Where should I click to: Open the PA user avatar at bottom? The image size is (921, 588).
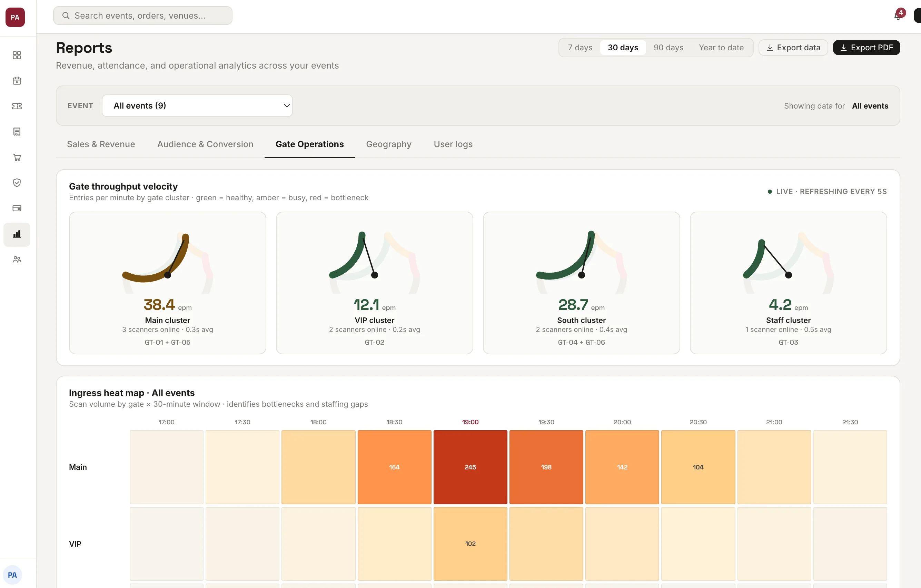pyautogui.click(x=12, y=575)
